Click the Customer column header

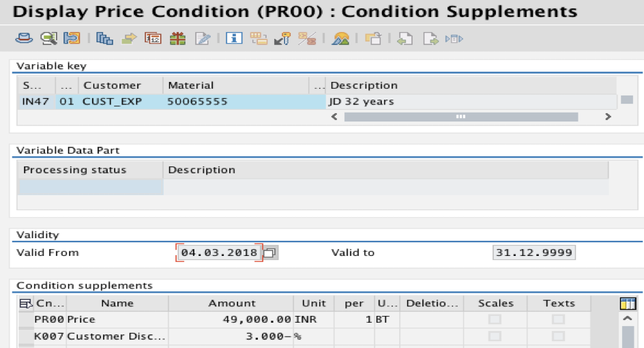click(x=121, y=85)
